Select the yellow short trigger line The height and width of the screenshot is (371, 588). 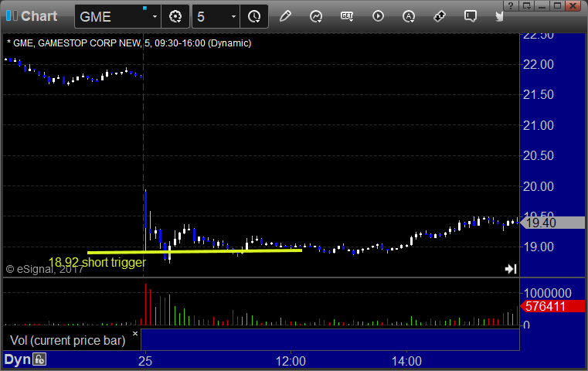coord(195,251)
